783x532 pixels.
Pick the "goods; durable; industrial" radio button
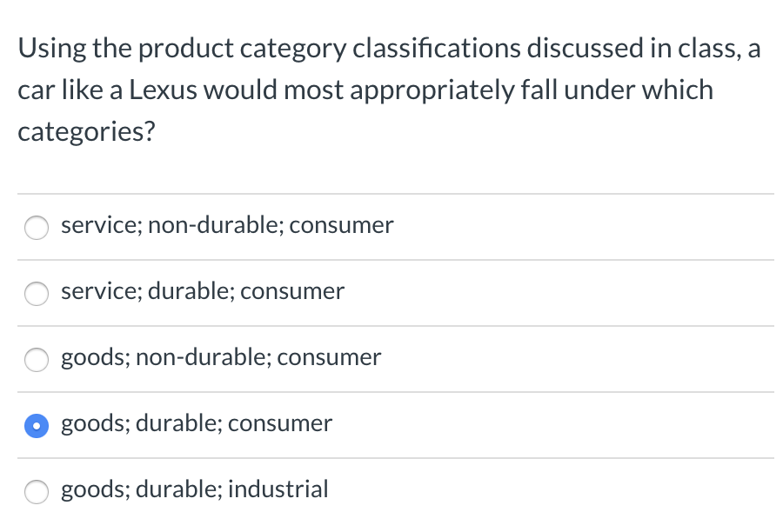37,492
